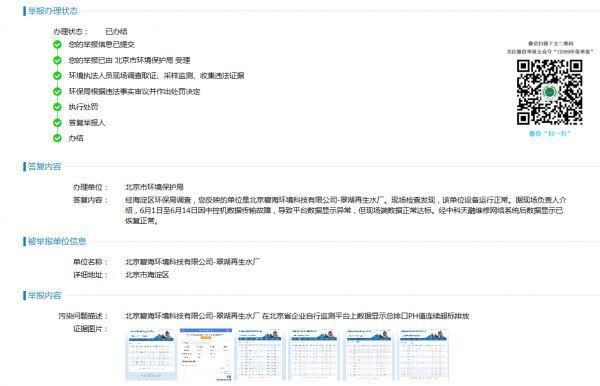This screenshot has width=600, height=386.
Task: Open the third evidence image thumbnail
Action: coord(260,354)
